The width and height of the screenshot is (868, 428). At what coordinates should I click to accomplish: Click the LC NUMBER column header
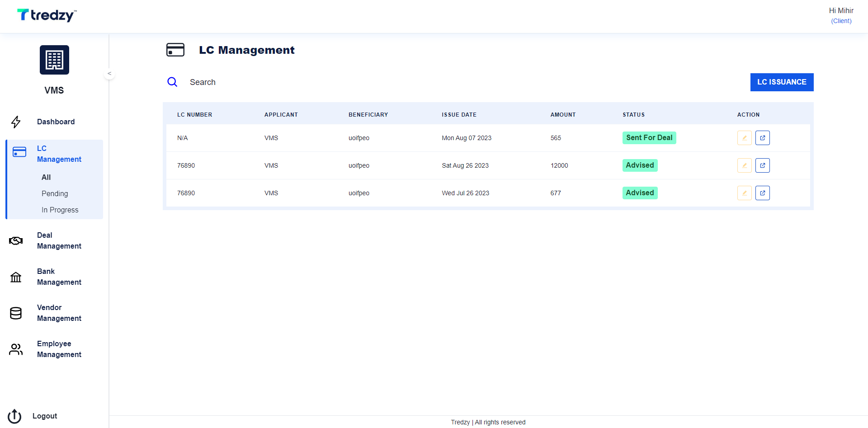(x=195, y=115)
